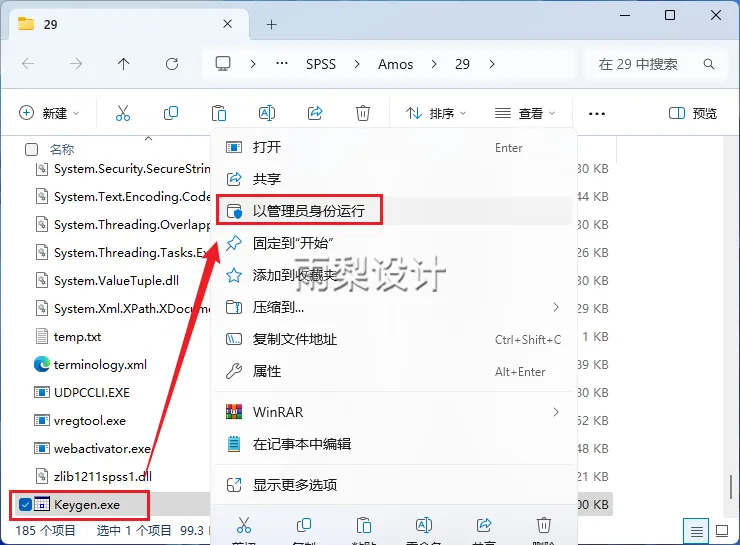Expand the hidden path with the breadcrumb ellipsis
The image size is (740, 545).
(282, 64)
